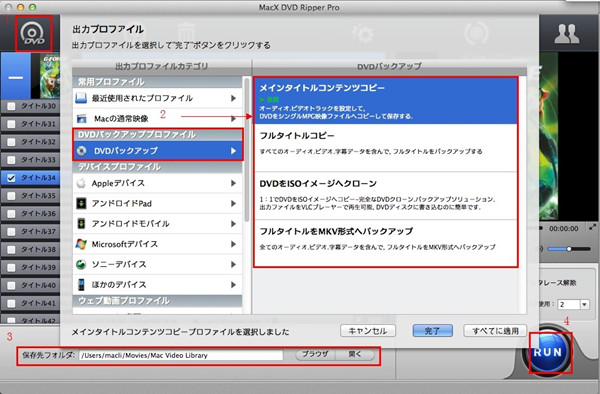The image size is (600, 394).
Task: Click the Apple device logo icon
Action: point(81,183)
